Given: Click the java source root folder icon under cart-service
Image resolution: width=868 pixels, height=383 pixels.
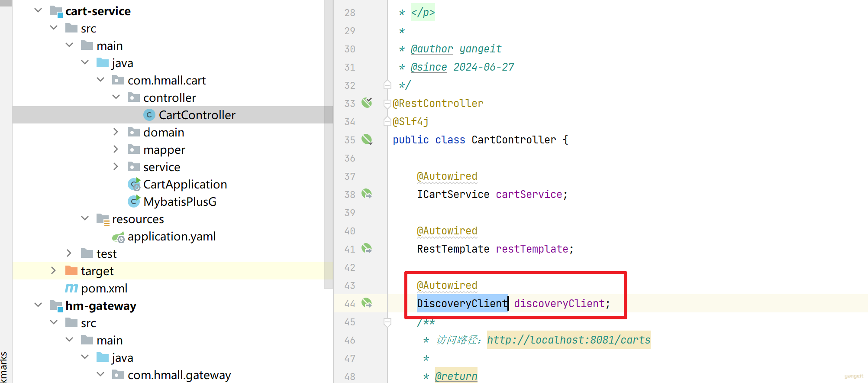Looking at the screenshot, I should point(103,62).
